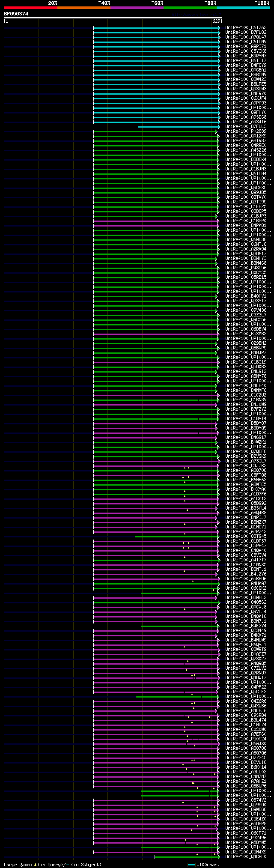Viewport: 274px width, 868px height.
Task: Open hit UniRef100_A2RV94
Action: [246, 249]
